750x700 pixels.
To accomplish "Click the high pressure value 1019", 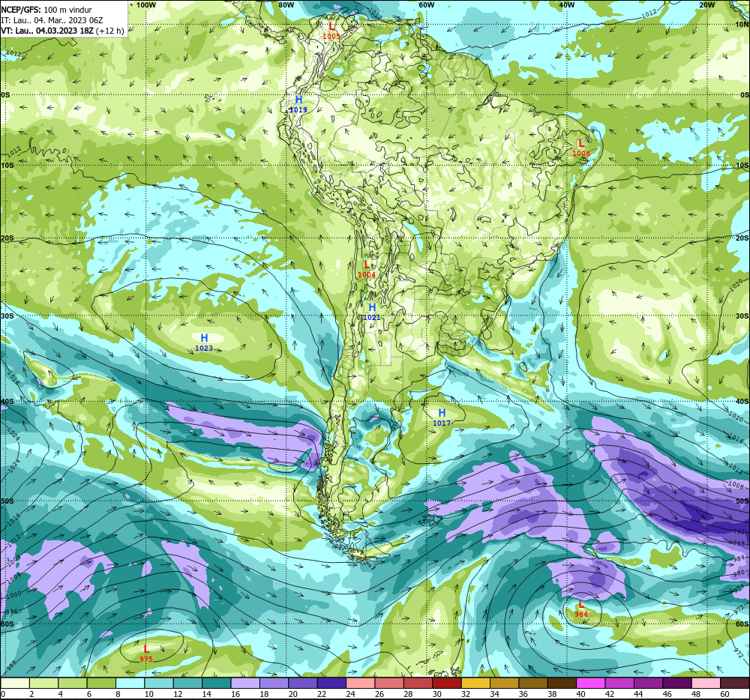I will point(298,109).
